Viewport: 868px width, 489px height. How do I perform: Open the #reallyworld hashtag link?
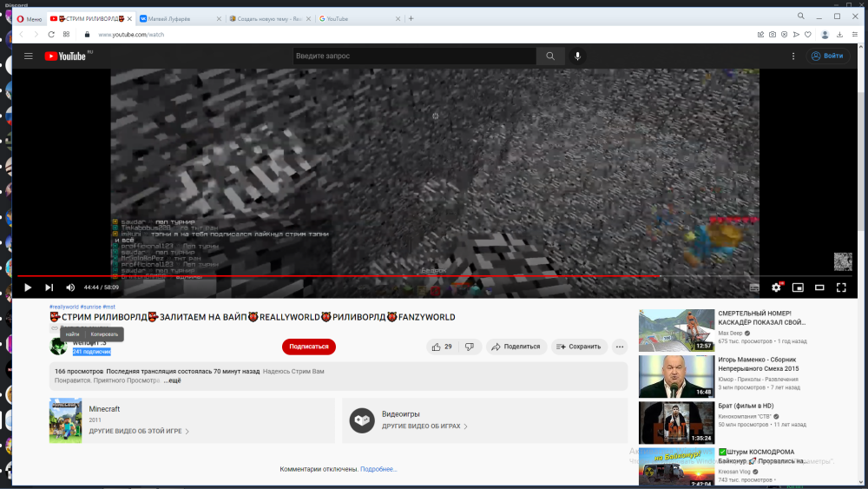point(63,307)
